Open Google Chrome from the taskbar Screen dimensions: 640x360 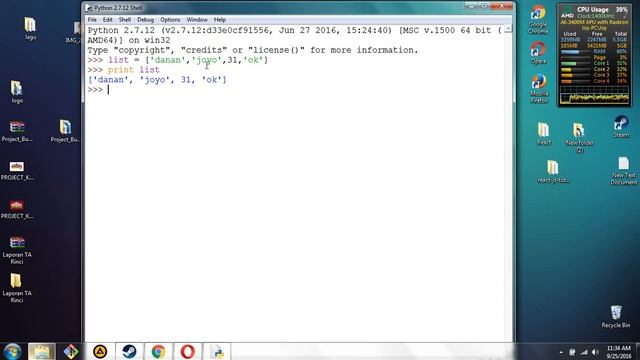click(x=159, y=351)
